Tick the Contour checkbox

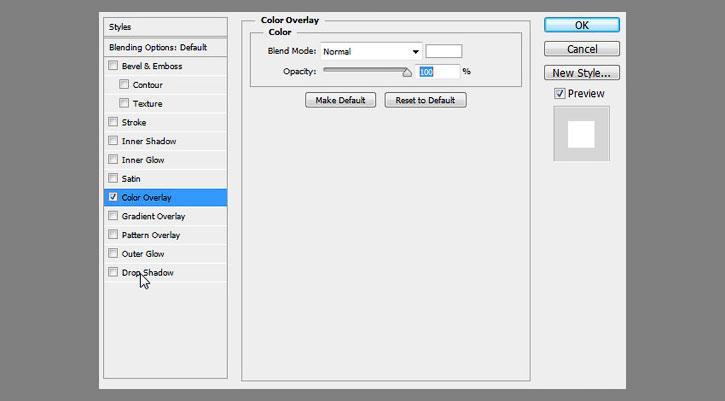pyautogui.click(x=124, y=84)
